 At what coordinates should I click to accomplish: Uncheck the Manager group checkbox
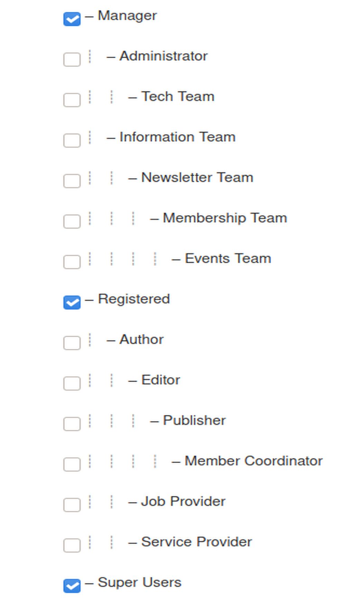pyautogui.click(x=72, y=19)
